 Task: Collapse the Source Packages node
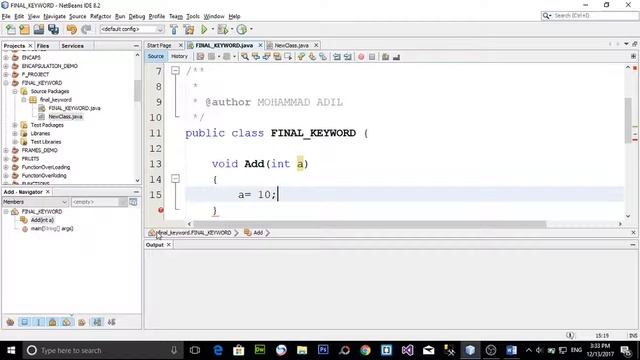15,91
